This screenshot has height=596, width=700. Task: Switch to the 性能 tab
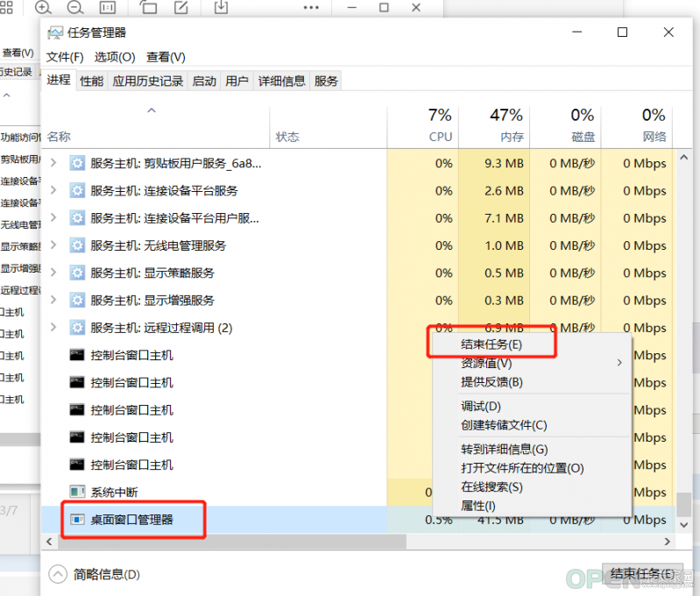pyautogui.click(x=91, y=81)
